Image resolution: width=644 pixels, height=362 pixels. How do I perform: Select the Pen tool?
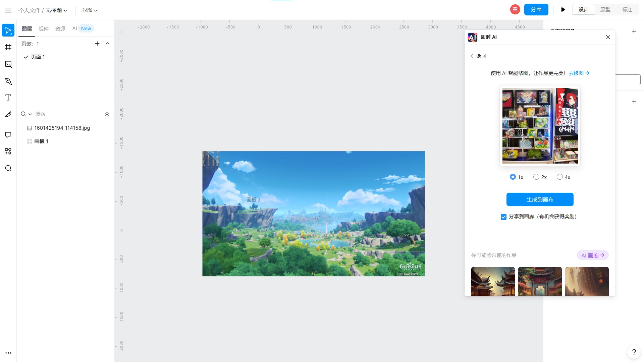pyautogui.click(x=8, y=81)
